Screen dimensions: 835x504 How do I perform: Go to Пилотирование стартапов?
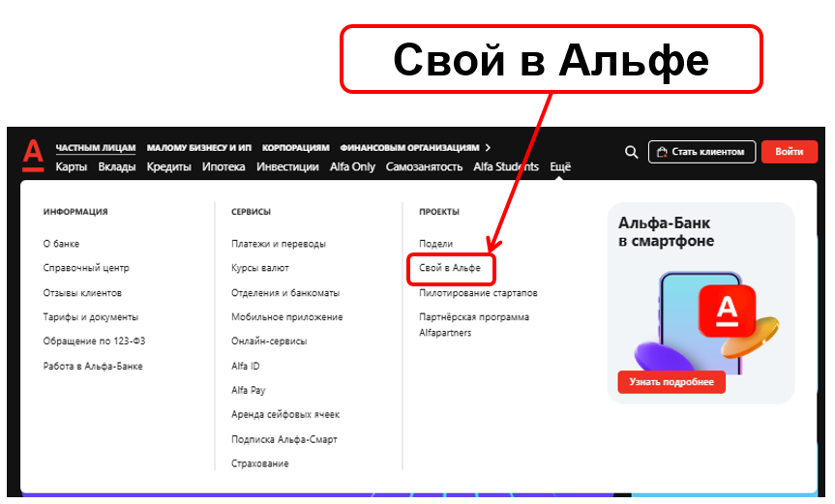click(478, 293)
